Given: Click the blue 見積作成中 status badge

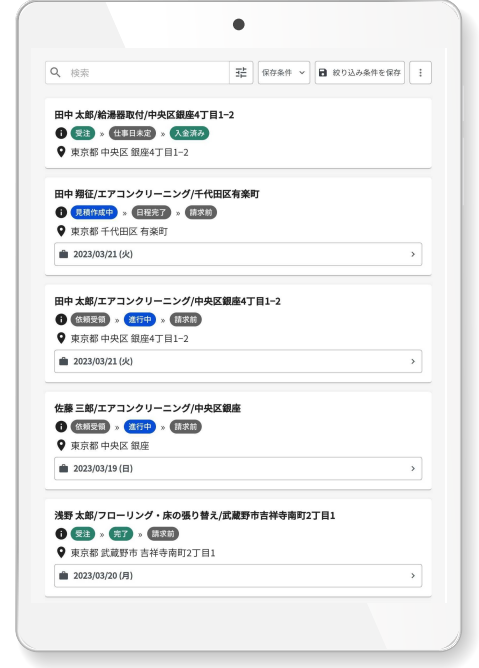Looking at the screenshot, I should click(x=94, y=212).
